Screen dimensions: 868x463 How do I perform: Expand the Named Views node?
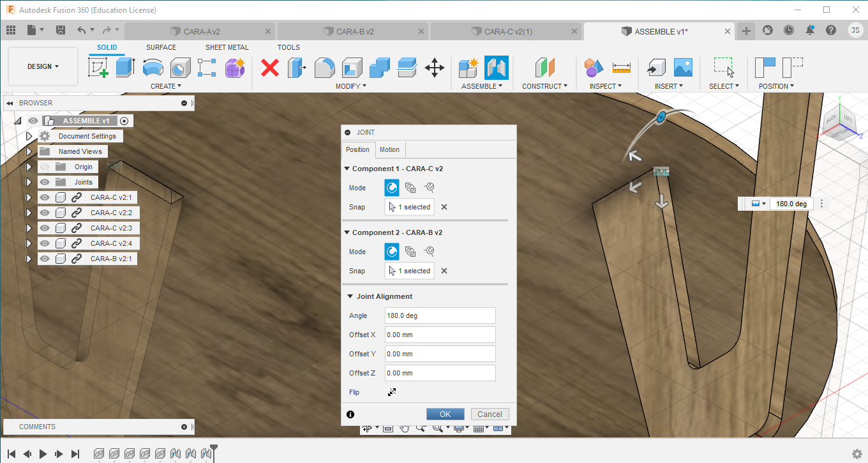coord(29,151)
